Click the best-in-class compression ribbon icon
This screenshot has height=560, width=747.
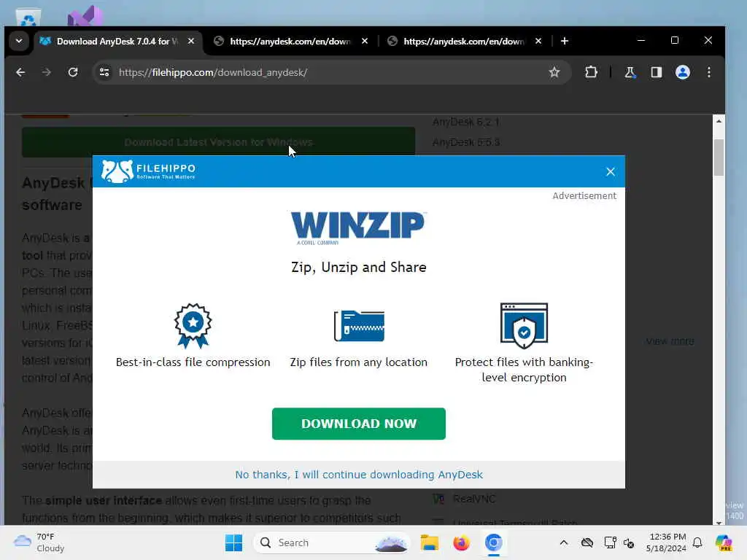(193, 326)
